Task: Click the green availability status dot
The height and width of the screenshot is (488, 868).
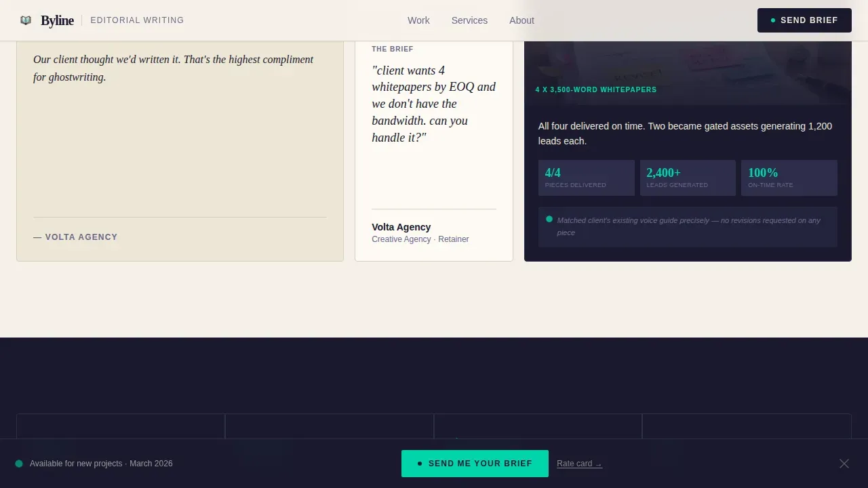Action: pyautogui.click(x=19, y=464)
